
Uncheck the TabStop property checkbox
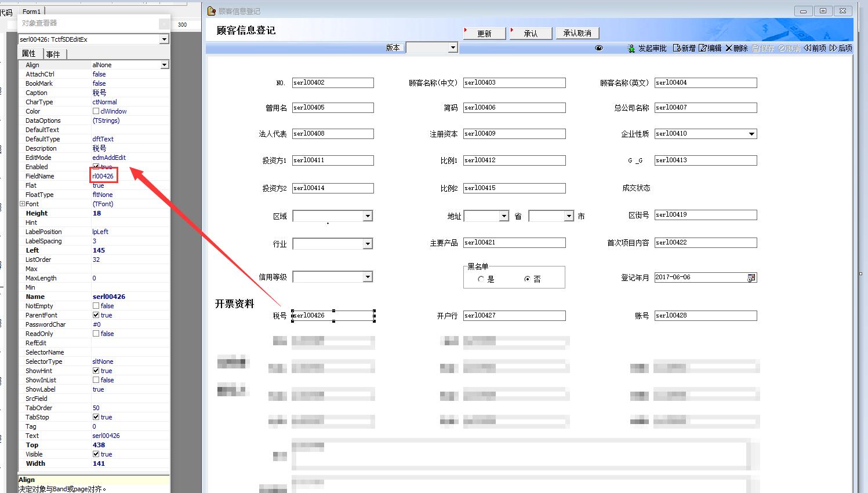[x=96, y=417]
